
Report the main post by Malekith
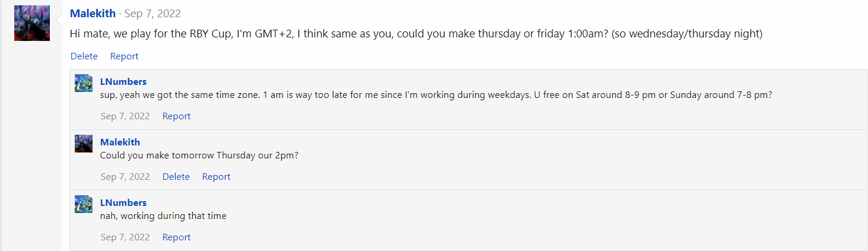[124, 56]
